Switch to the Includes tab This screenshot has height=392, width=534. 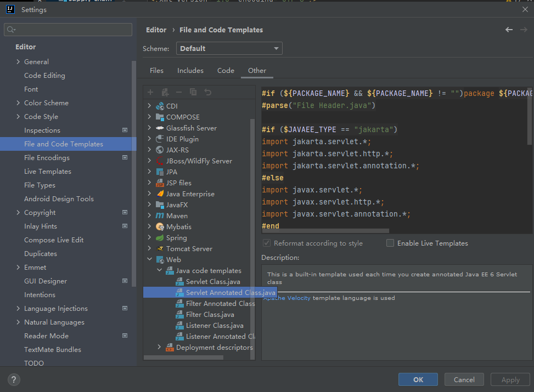click(190, 70)
